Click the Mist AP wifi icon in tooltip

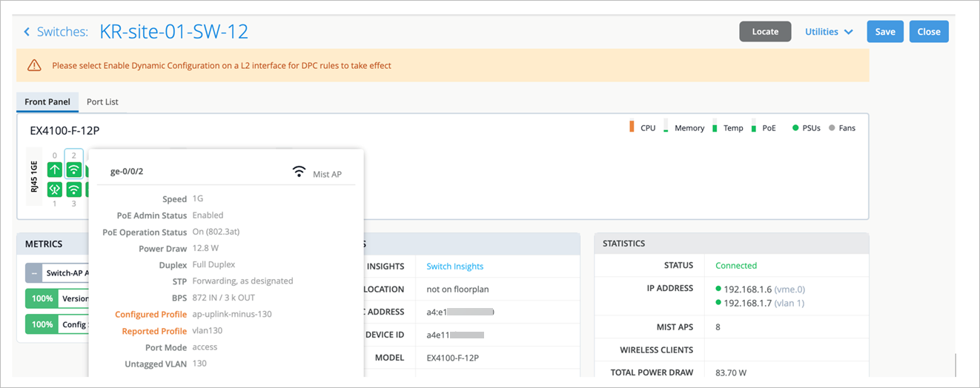[x=299, y=172]
